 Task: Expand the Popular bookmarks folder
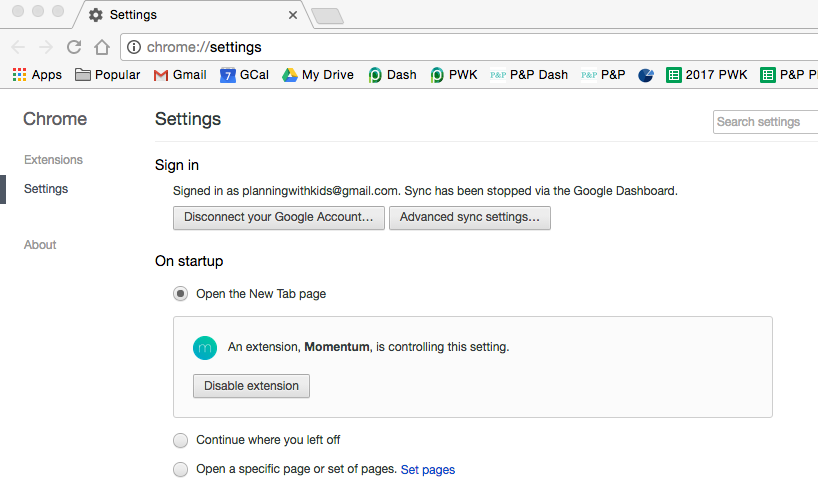107,75
